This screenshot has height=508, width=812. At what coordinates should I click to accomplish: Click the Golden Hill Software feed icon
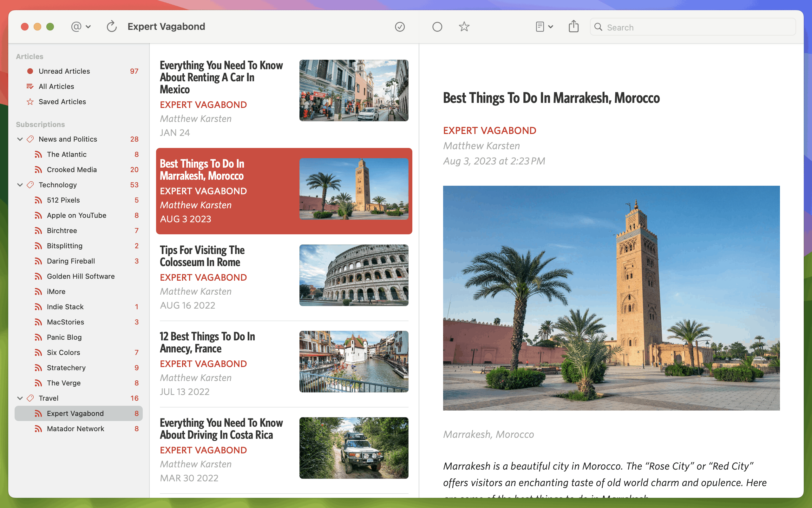coord(38,277)
